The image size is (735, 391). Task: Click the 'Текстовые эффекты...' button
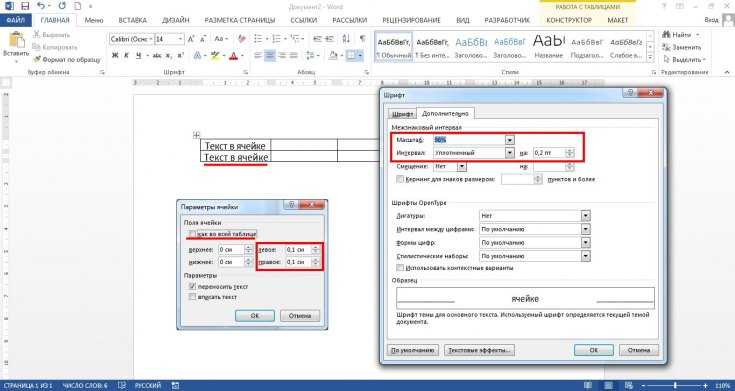click(479, 350)
